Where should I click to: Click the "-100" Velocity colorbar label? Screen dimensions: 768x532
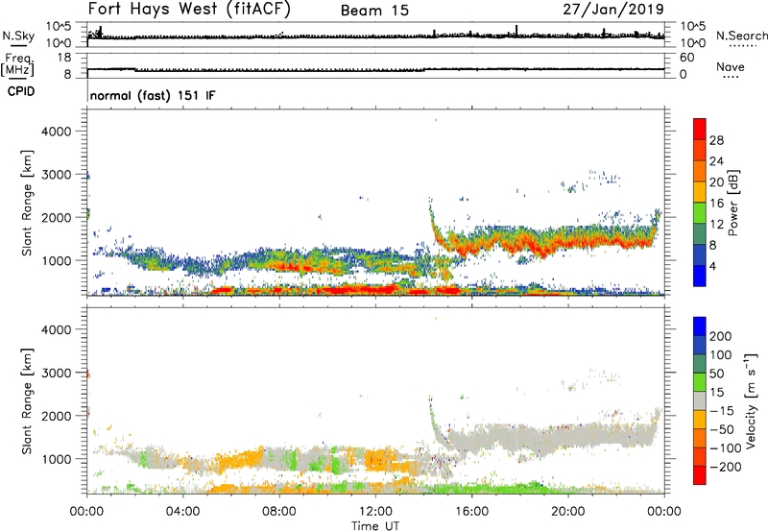click(726, 448)
